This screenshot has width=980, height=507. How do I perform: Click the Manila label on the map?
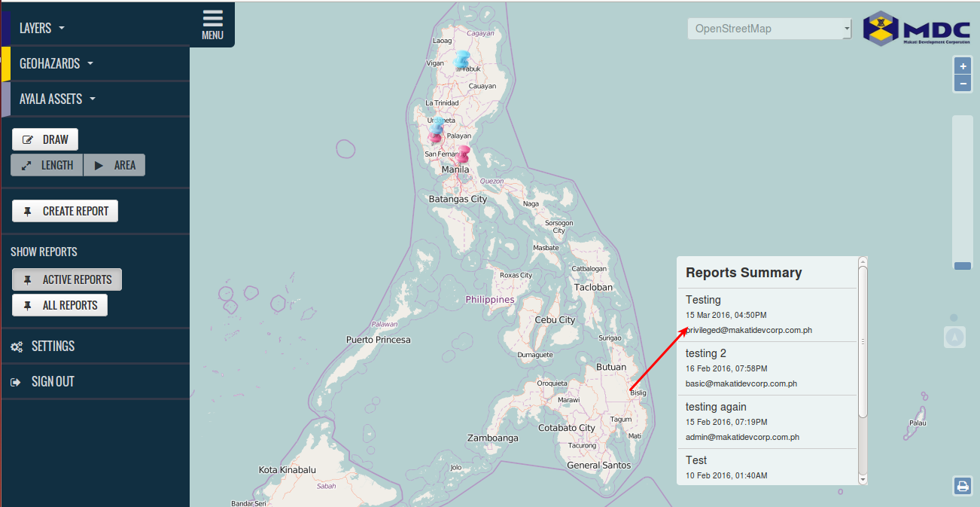coord(455,170)
